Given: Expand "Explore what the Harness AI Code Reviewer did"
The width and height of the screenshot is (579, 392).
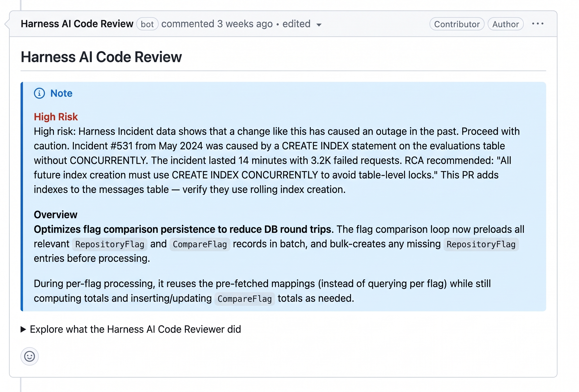Looking at the screenshot, I should (131, 329).
